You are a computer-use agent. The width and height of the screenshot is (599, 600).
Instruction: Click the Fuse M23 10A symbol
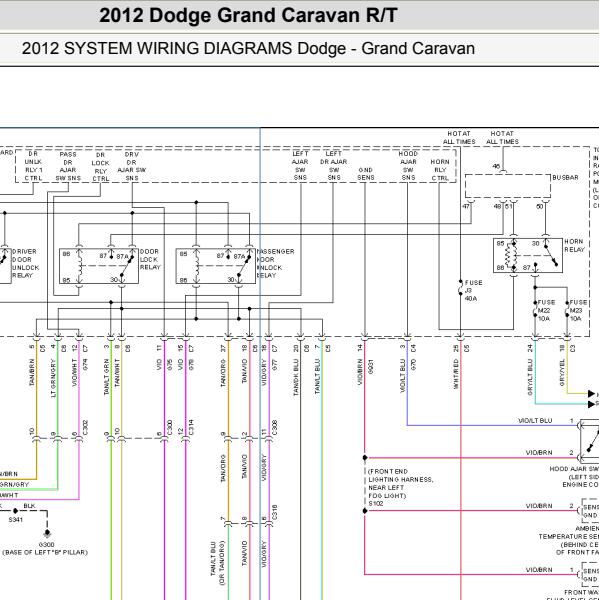567,310
